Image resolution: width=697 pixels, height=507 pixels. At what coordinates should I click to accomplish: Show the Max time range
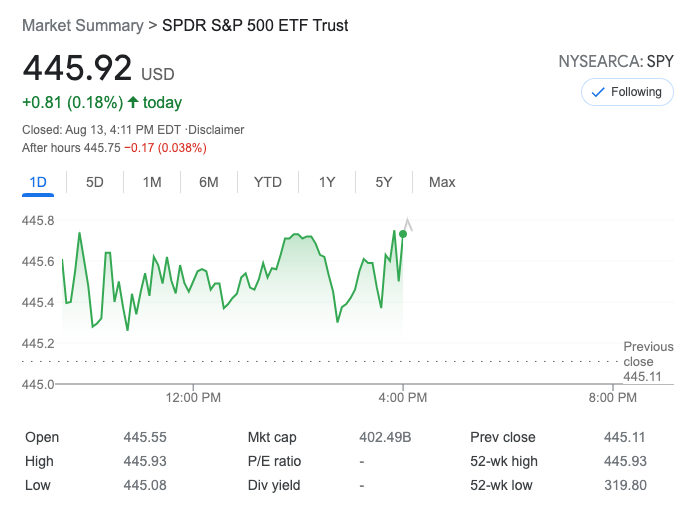pos(442,182)
